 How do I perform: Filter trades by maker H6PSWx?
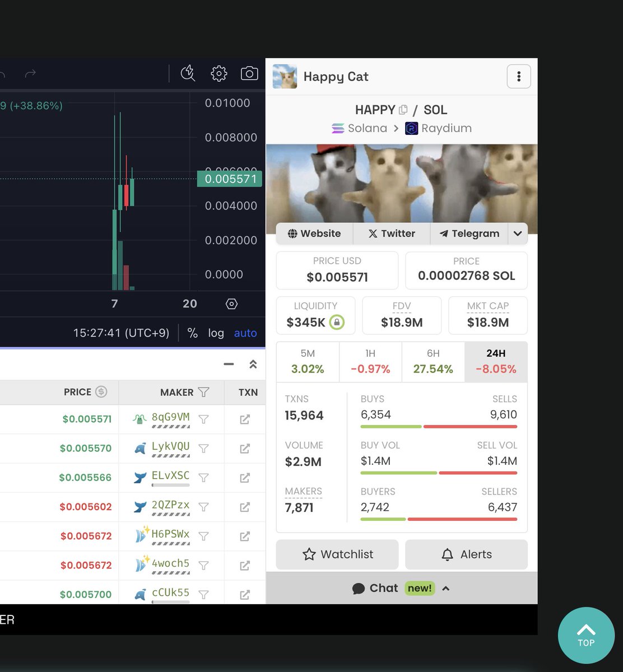point(204,536)
